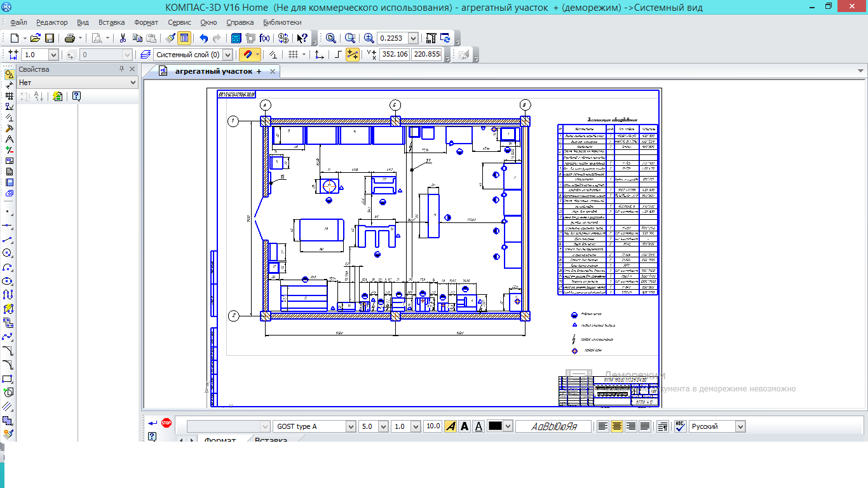Open the document manager icon
This screenshot has width=868, height=488.
pyautogui.click(x=236, y=38)
